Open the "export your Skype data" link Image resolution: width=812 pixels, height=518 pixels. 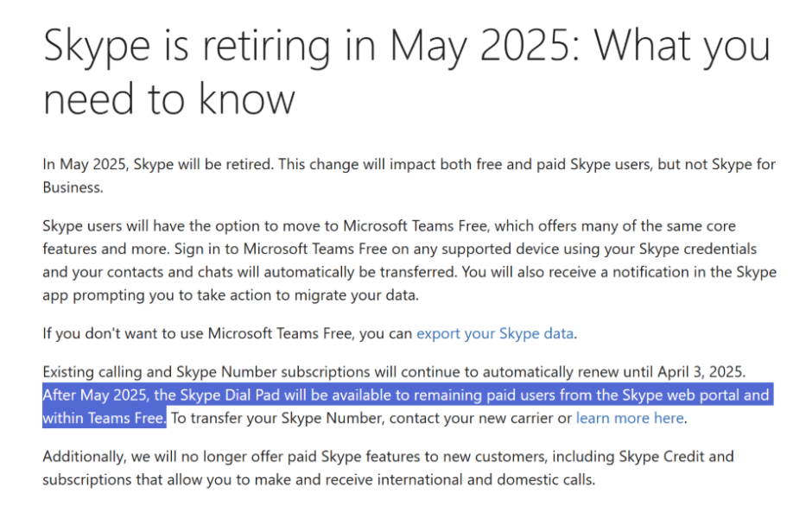(495, 334)
